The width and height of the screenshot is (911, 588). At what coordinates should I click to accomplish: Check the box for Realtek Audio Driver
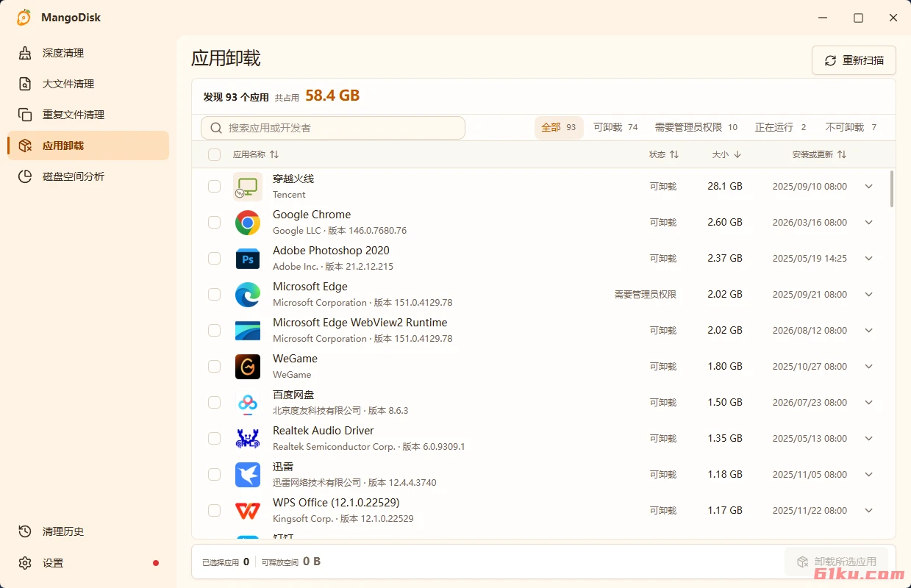point(214,439)
